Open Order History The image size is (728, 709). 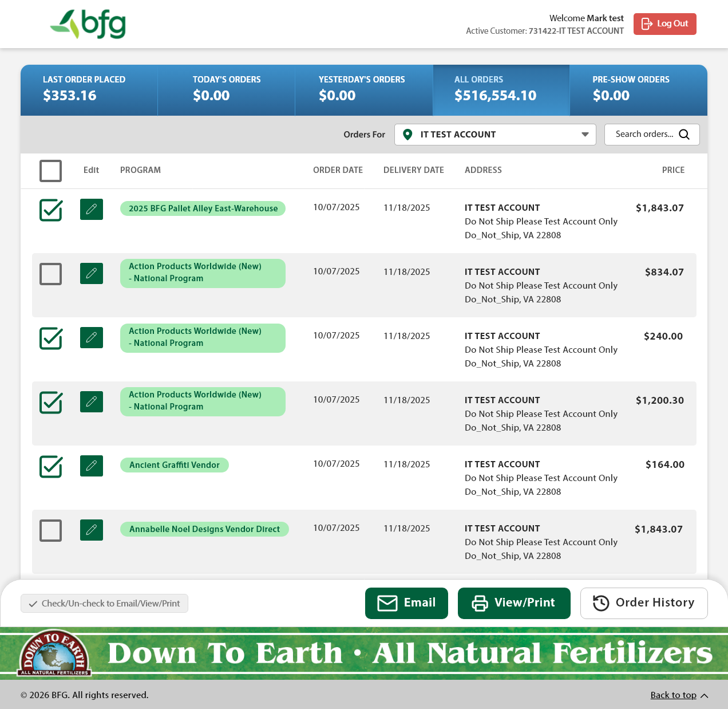pos(644,603)
